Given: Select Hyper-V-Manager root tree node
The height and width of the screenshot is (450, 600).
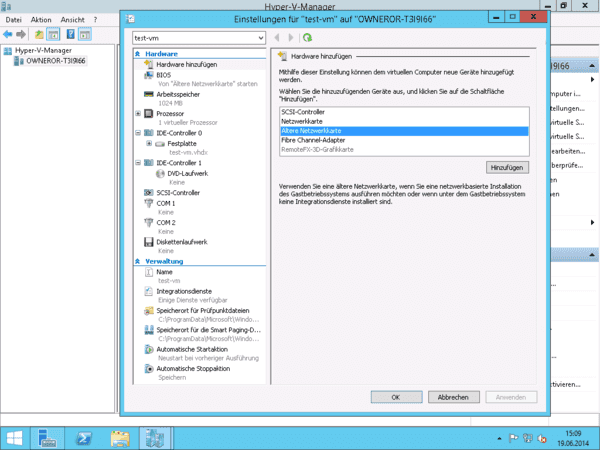Looking at the screenshot, I should click(x=43, y=51).
